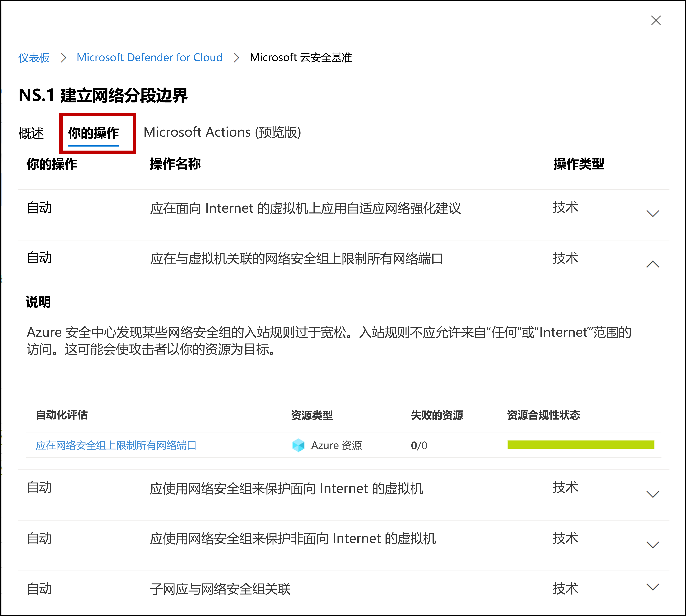
Task: Open 应在网络安全组上限制所有网络端口 assessment link
Action: pyautogui.click(x=116, y=445)
